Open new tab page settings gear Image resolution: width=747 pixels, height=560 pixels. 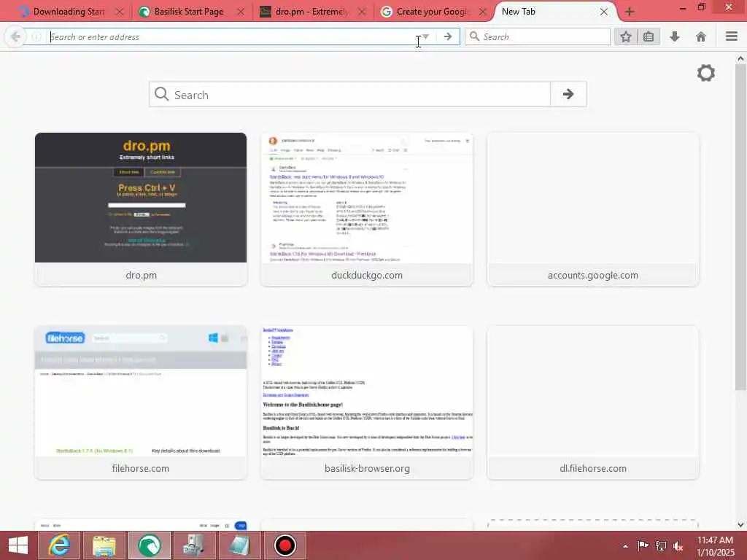coord(706,73)
